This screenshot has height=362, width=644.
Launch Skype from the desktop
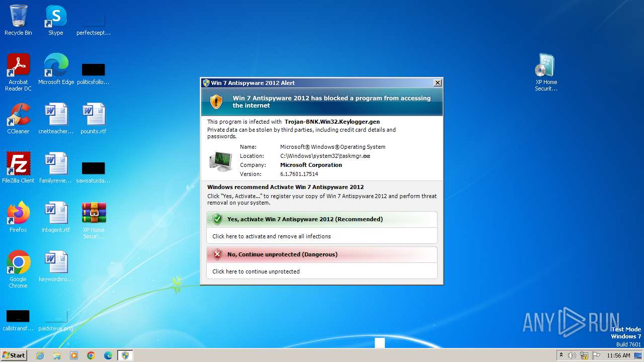[x=56, y=20]
